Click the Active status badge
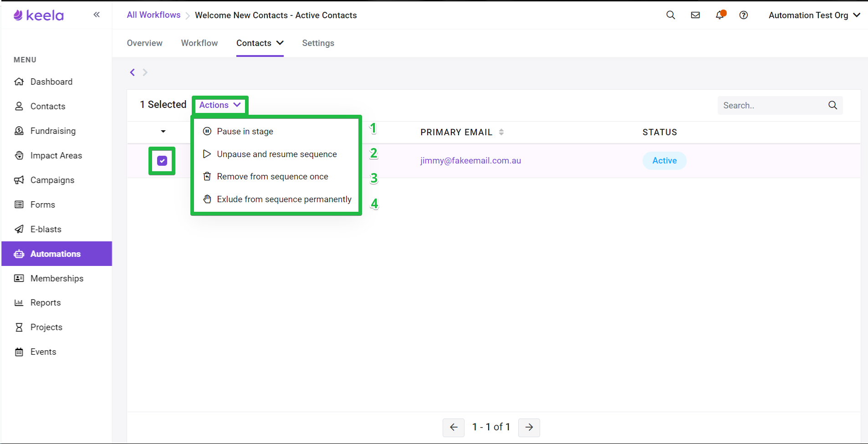The image size is (868, 444). pyautogui.click(x=664, y=160)
